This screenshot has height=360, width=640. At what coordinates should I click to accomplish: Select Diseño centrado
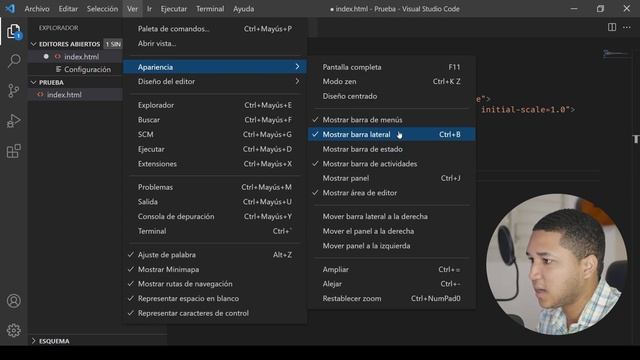point(391,96)
